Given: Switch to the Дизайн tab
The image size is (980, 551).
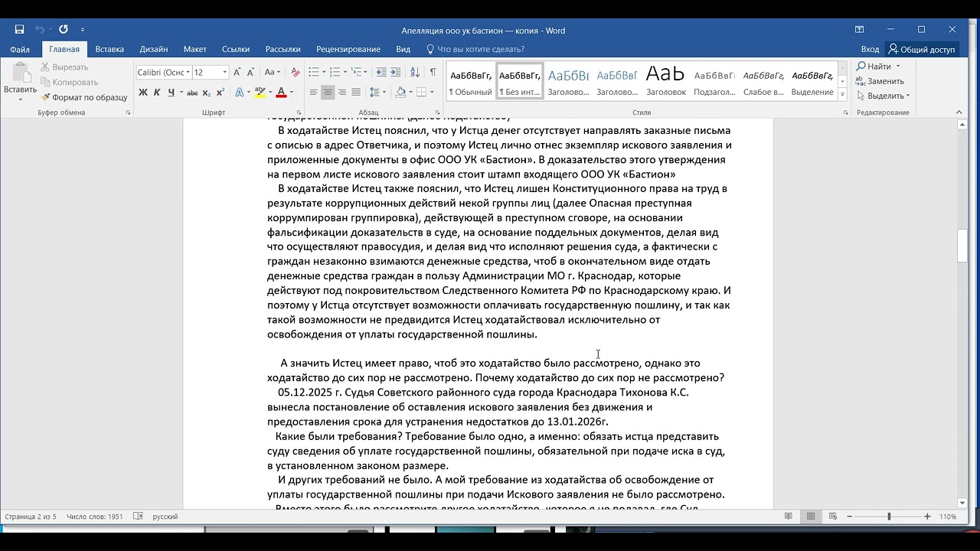Looking at the screenshot, I should pos(154,49).
